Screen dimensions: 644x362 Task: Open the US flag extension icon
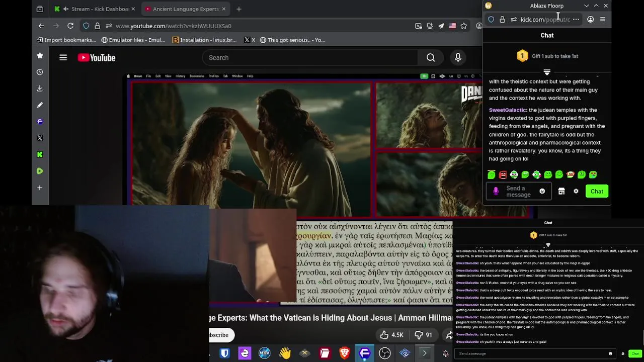point(452,26)
